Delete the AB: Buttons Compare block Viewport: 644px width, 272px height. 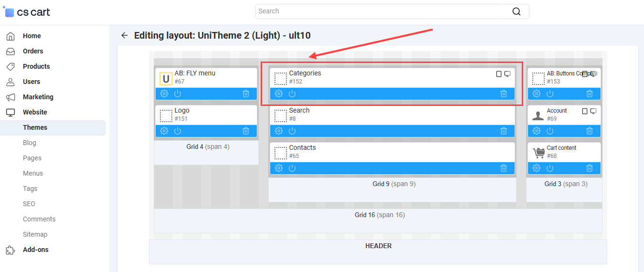coord(590,94)
